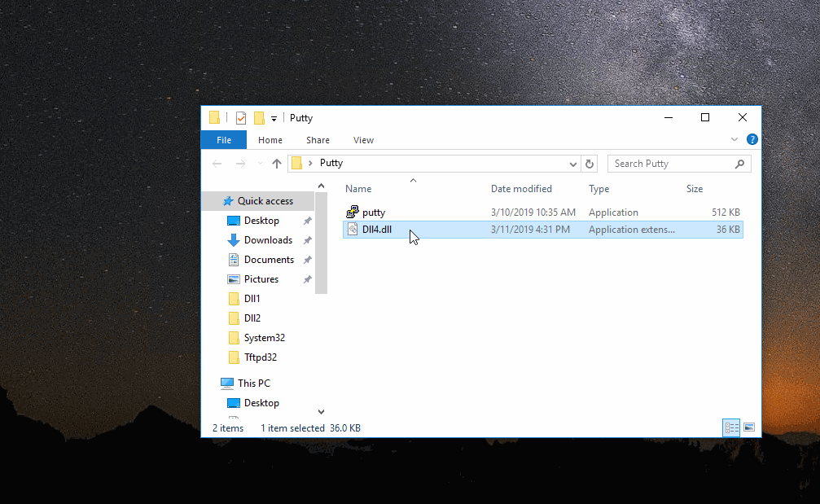
Task: Click the Up arrow navigation button
Action: coord(277,164)
